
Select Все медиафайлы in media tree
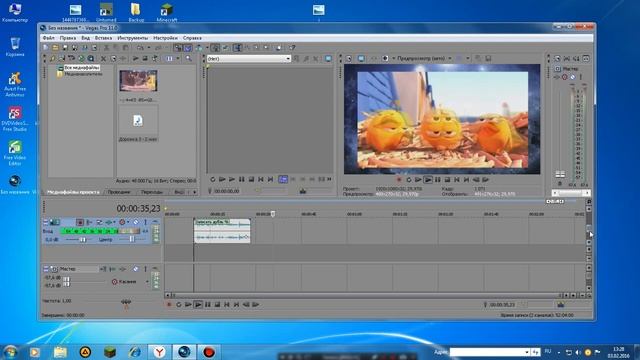point(82,68)
